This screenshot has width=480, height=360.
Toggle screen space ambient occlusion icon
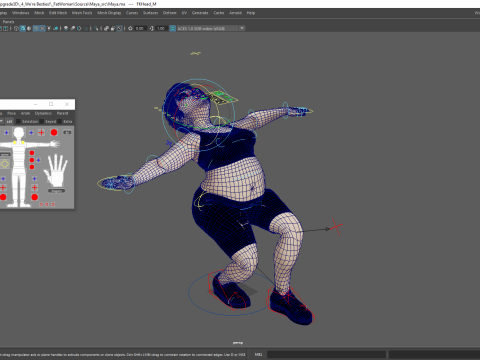click(66, 28)
